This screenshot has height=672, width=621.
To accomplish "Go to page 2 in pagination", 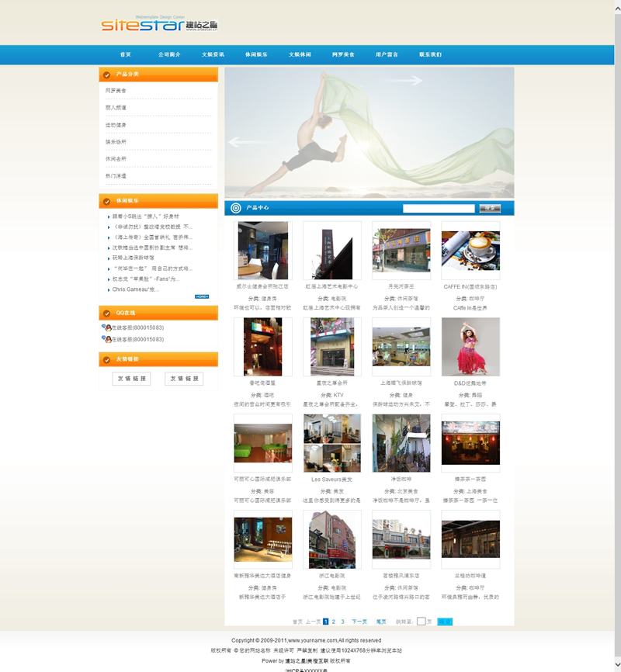I will (334, 622).
